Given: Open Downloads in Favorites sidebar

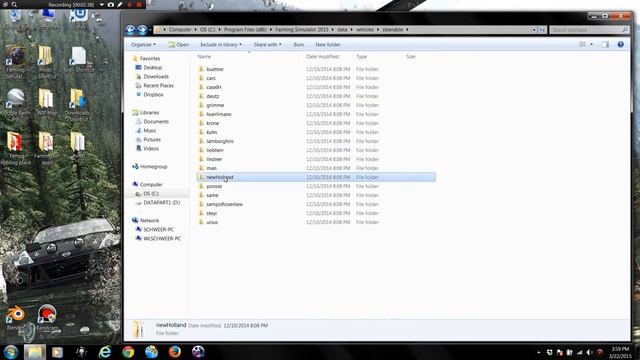Looking at the screenshot, I should (x=156, y=76).
